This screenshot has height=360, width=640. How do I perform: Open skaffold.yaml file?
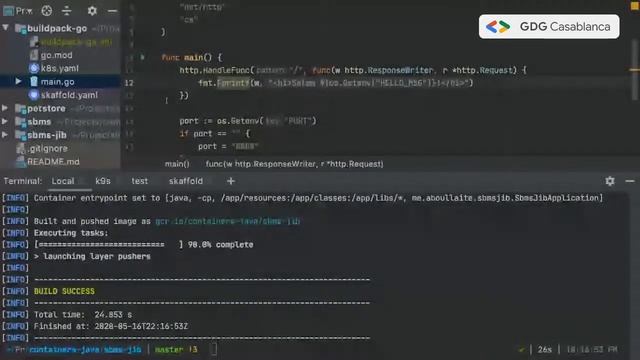69,95
